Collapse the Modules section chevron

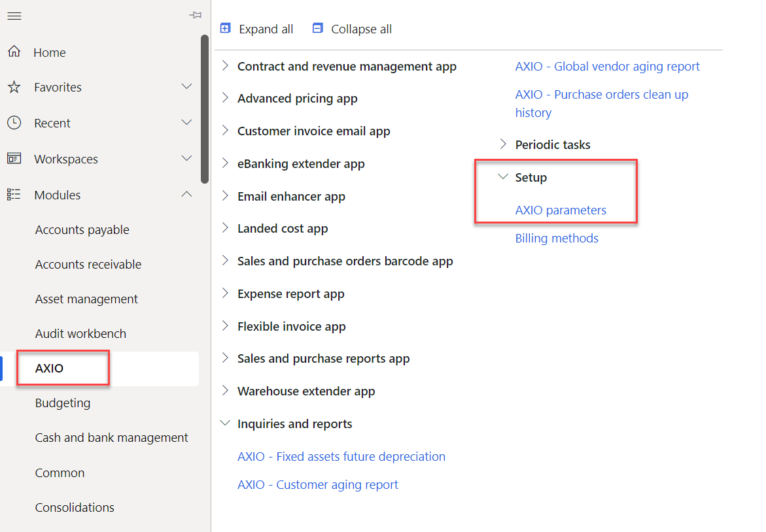coord(186,195)
